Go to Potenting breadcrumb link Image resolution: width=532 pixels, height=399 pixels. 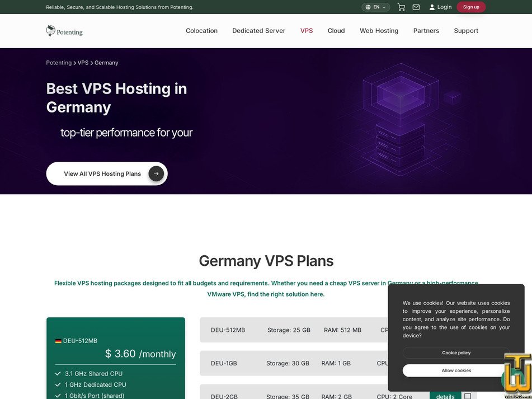59,63
